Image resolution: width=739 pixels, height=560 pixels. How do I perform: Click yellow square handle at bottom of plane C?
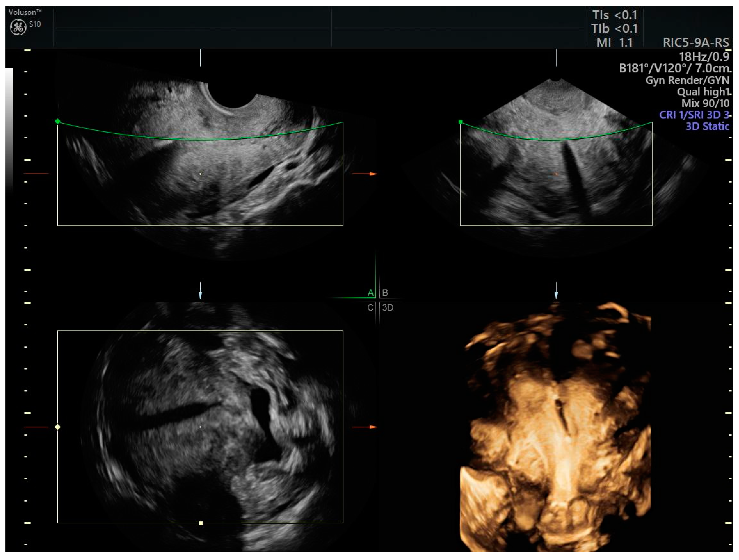(201, 523)
